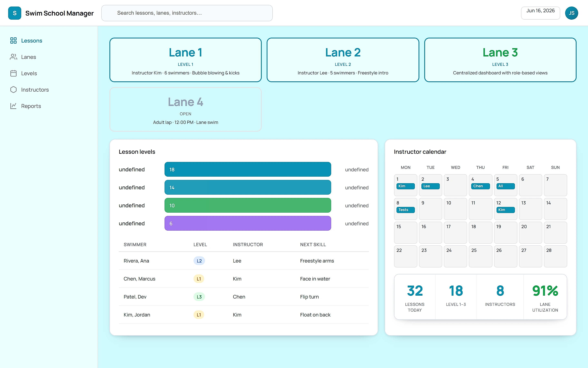The width and height of the screenshot is (588, 368).
Task: Click the All event on calendar day 5
Action: click(x=505, y=186)
